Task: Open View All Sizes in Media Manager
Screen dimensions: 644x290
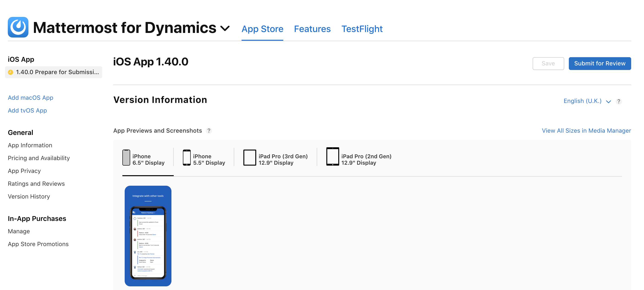Action: point(586,131)
